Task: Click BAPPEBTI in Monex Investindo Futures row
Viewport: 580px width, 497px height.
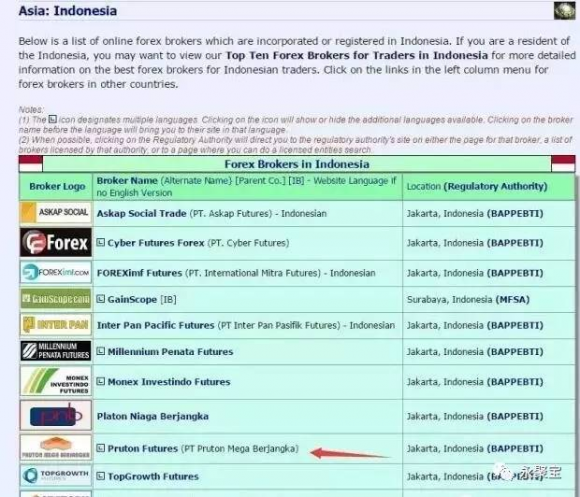Action: click(515, 382)
